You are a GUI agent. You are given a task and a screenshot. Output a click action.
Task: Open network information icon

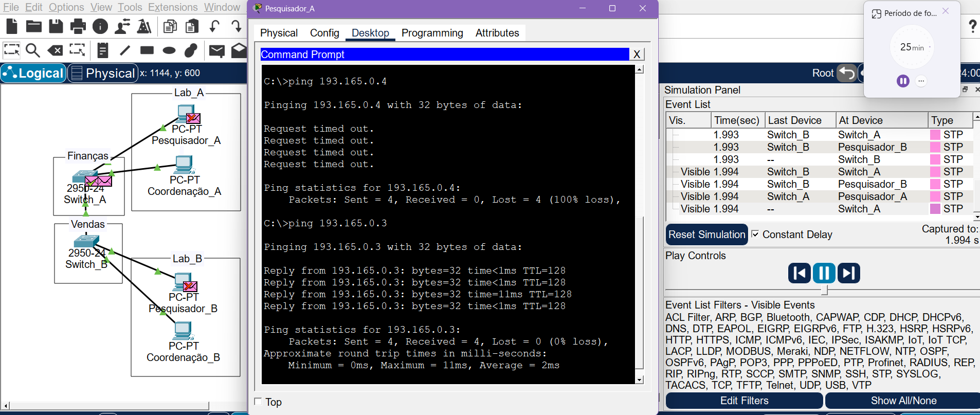[100, 26]
